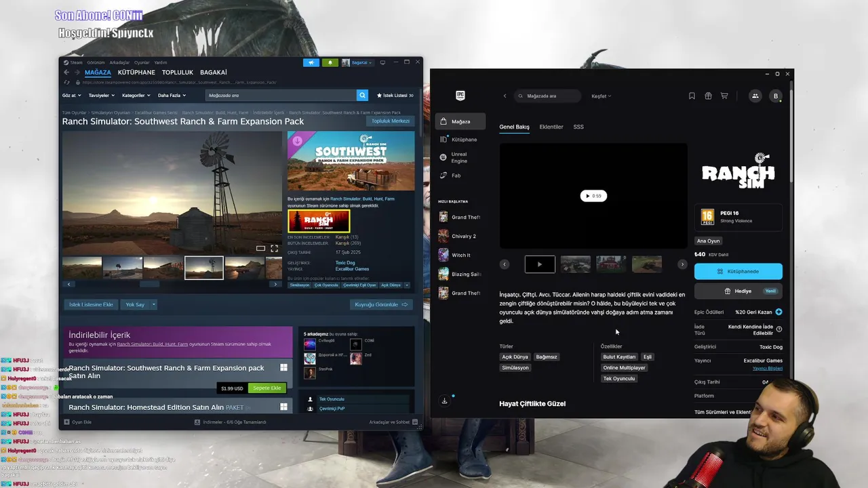Expand Steam Tavsiyeler dropdown

tap(101, 96)
